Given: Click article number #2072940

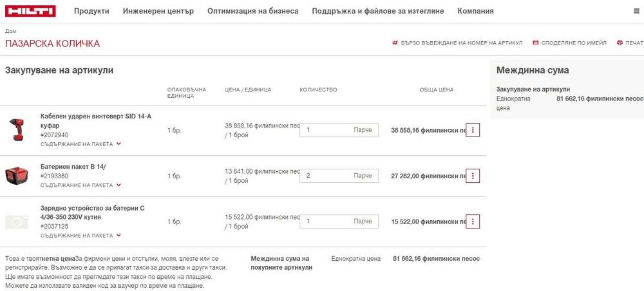Looking at the screenshot, I should click(x=54, y=135).
